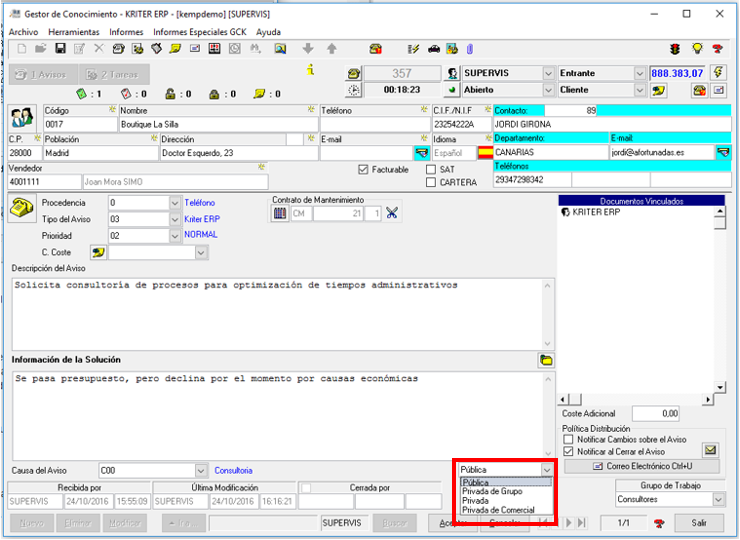740x540 pixels.
Task: Disable Notificar al Cerrar el Aviso
Action: [569, 452]
